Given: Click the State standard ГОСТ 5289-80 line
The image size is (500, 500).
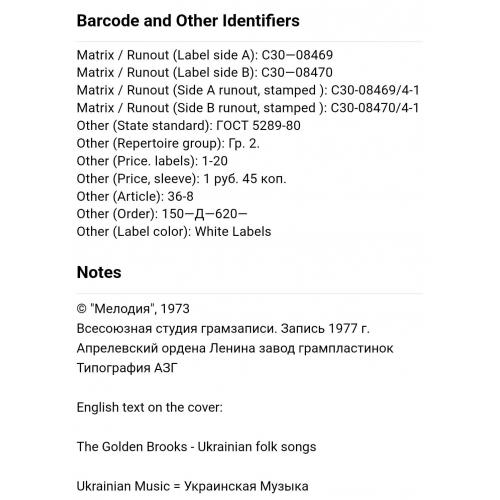Looking at the screenshot, I should coord(189,126).
